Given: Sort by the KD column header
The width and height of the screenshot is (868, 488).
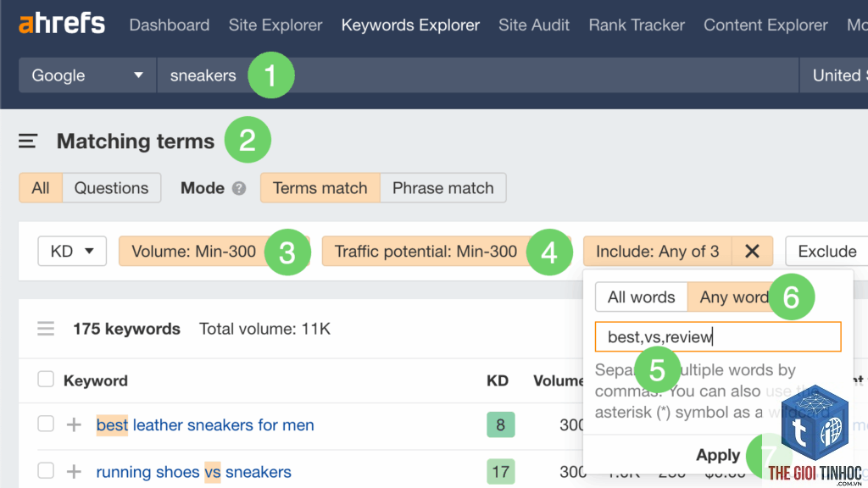Looking at the screenshot, I should pos(497,380).
